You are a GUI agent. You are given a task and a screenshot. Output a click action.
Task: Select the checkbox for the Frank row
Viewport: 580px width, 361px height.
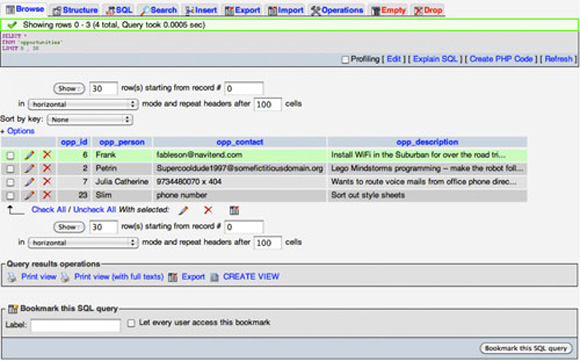[10, 155]
